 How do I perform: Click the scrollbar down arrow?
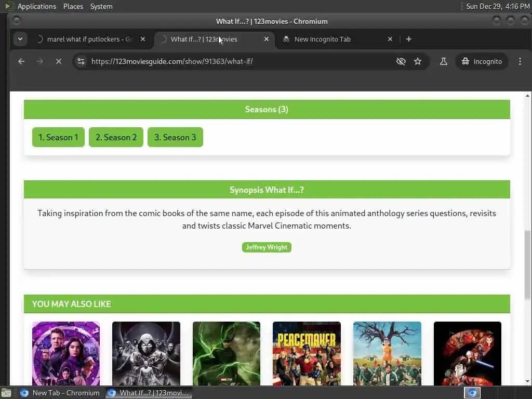tap(527, 381)
